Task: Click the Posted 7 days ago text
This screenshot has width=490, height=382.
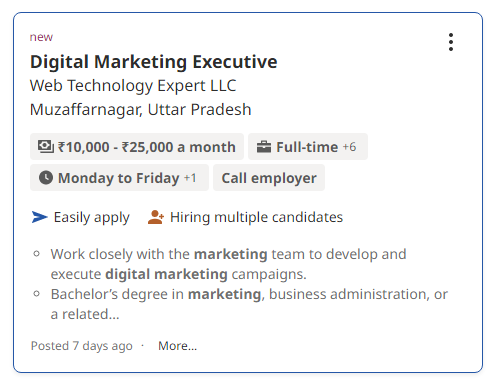Action: [x=82, y=346]
